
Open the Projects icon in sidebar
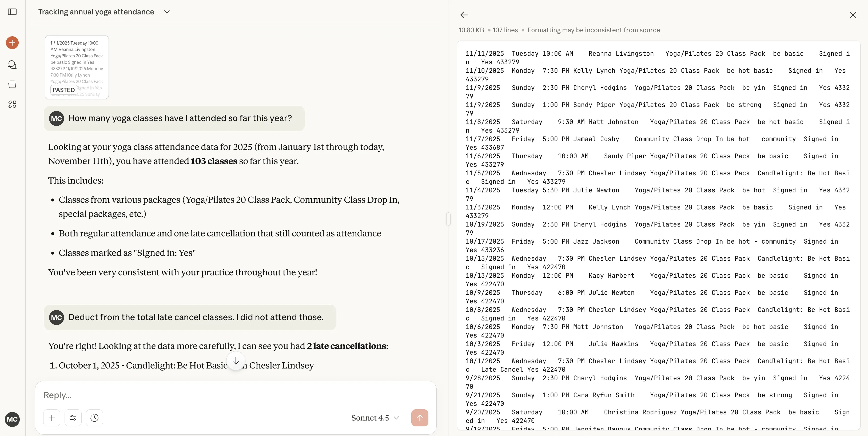pos(12,84)
